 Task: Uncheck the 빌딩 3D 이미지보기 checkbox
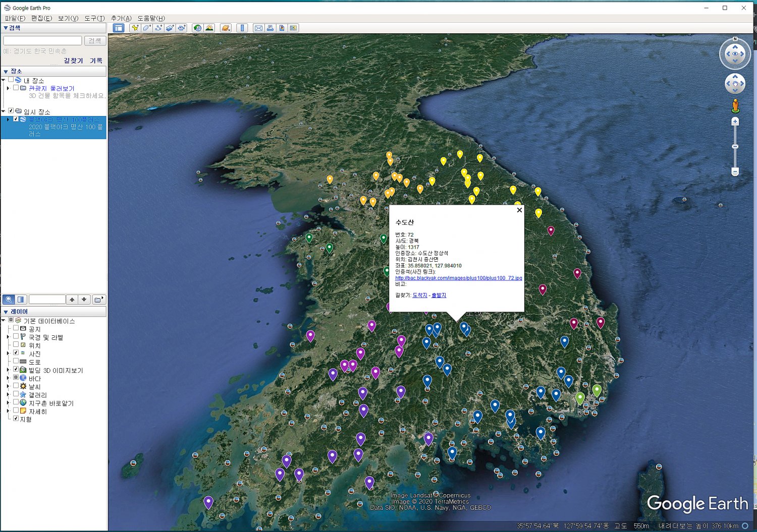(16, 370)
